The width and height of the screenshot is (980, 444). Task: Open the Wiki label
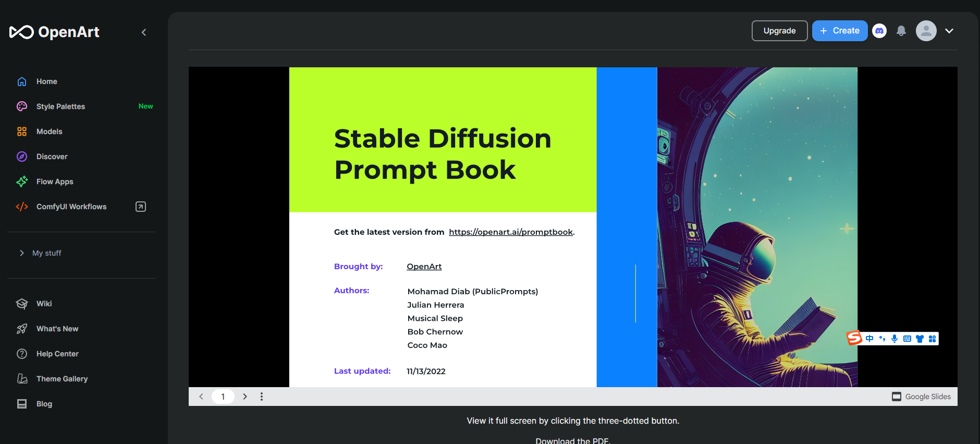[x=44, y=304]
